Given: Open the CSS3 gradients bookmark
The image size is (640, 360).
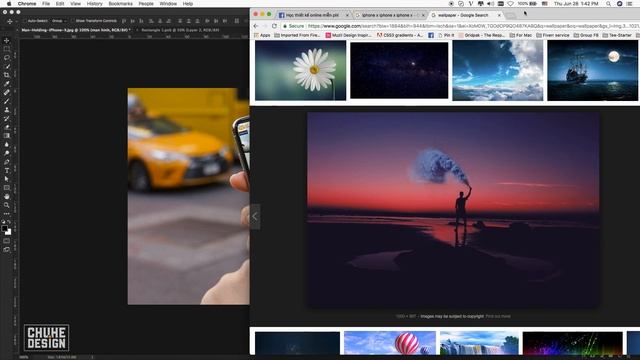Looking at the screenshot, I should click(x=400, y=36).
